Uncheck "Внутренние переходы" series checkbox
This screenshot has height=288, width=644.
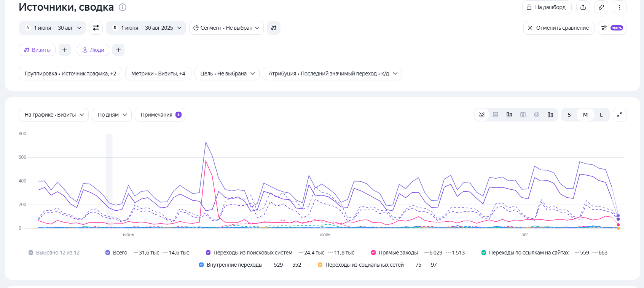point(201,265)
